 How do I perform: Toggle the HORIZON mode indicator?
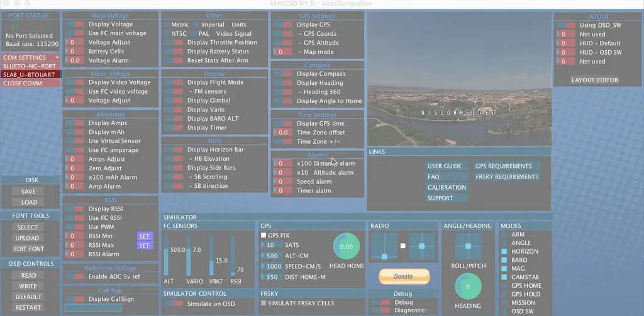[x=504, y=251]
